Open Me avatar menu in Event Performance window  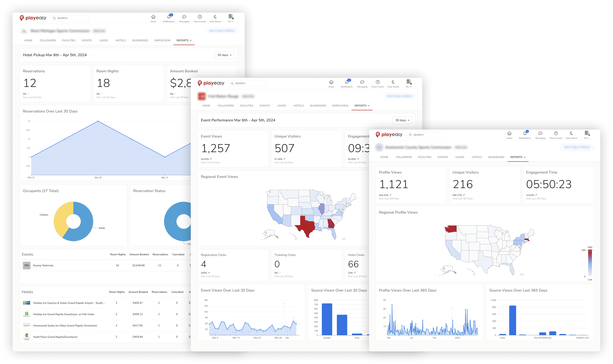pos(409,84)
